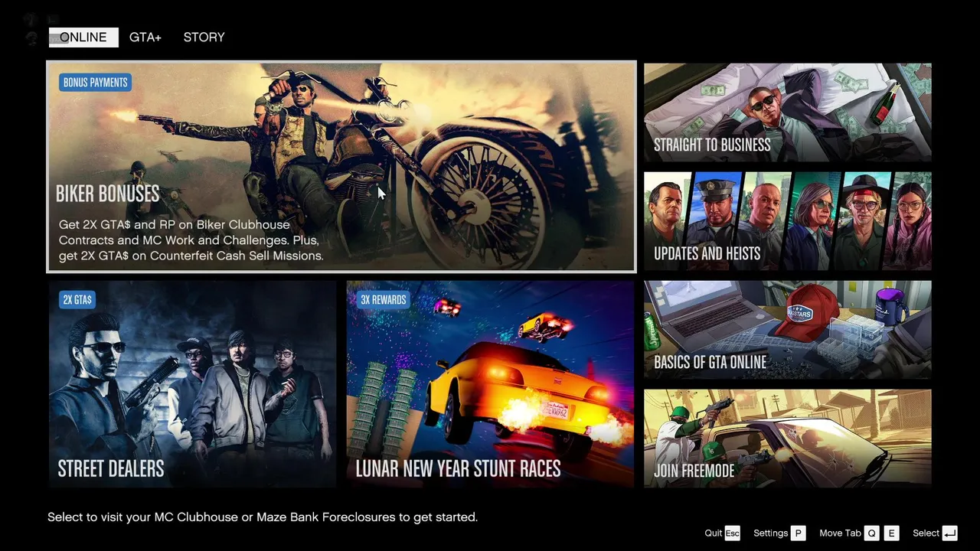The width and height of the screenshot is (980, 551).
Task: Click the Join Freemode tile
Action: point(788,439)
